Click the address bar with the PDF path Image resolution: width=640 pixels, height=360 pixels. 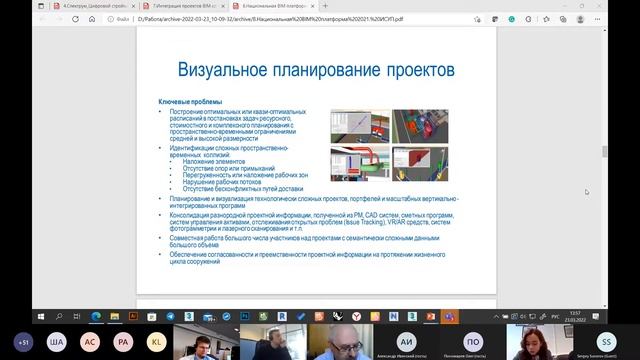tap(270, 19)
